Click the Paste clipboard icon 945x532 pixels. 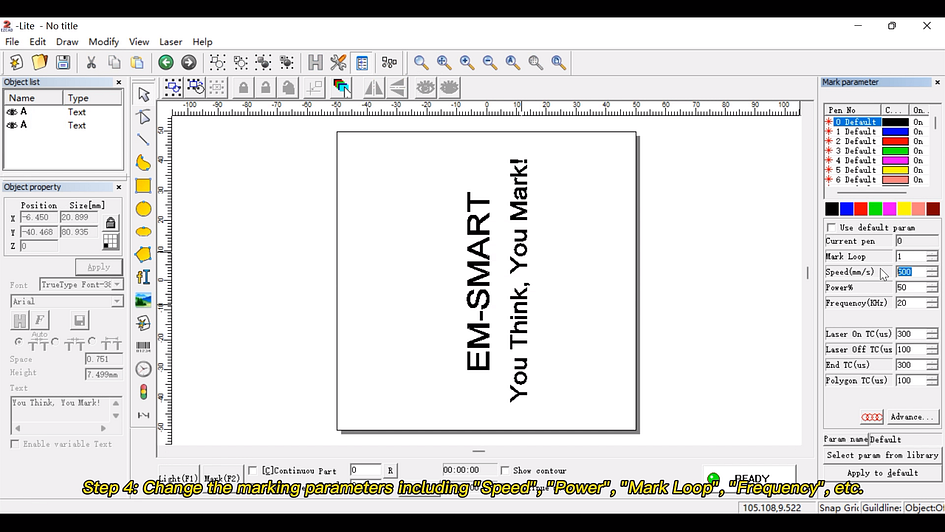click(x=137, y=62)
